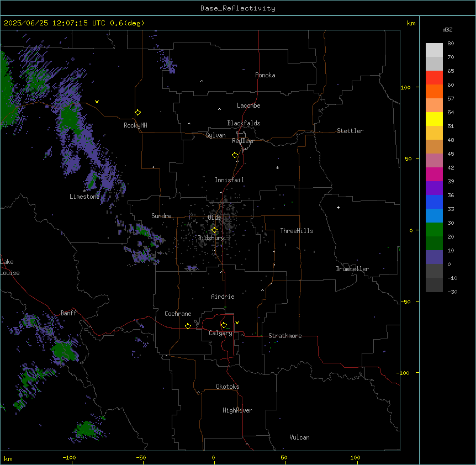The width and height of the screenshot is (476, 465).
Task: Click the Olds town label
Action: click(x=214, y=218)
